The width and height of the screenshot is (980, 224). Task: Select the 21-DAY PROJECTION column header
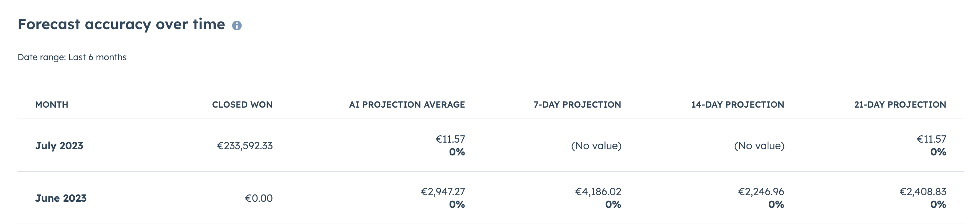point(900,105)
